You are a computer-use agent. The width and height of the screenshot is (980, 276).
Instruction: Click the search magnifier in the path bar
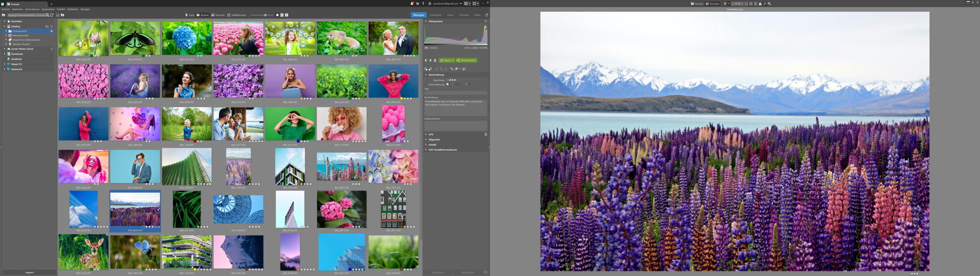(x=47, y=15)
